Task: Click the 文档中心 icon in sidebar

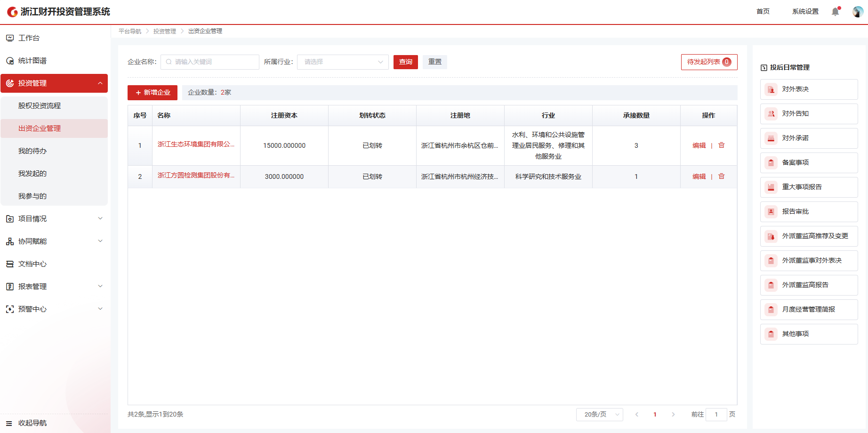Action: tap(10, 264)
